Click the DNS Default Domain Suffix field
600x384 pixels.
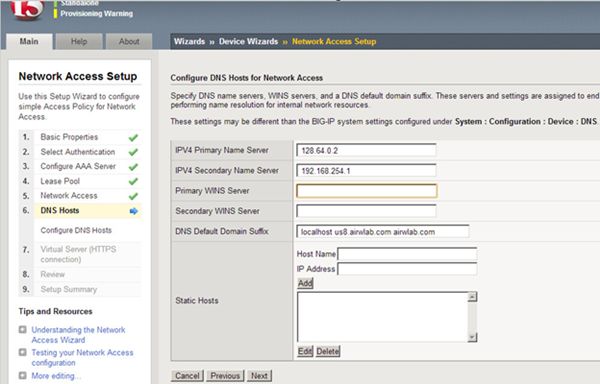coord(383,232)
